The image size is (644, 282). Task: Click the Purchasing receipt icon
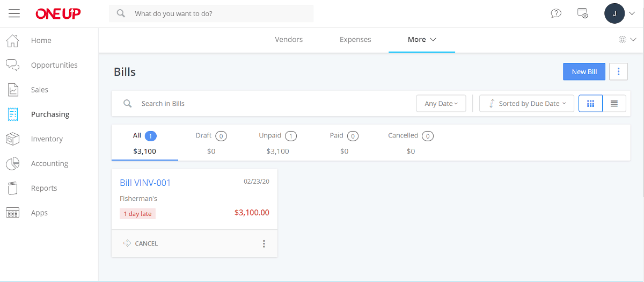pos(13,114)
